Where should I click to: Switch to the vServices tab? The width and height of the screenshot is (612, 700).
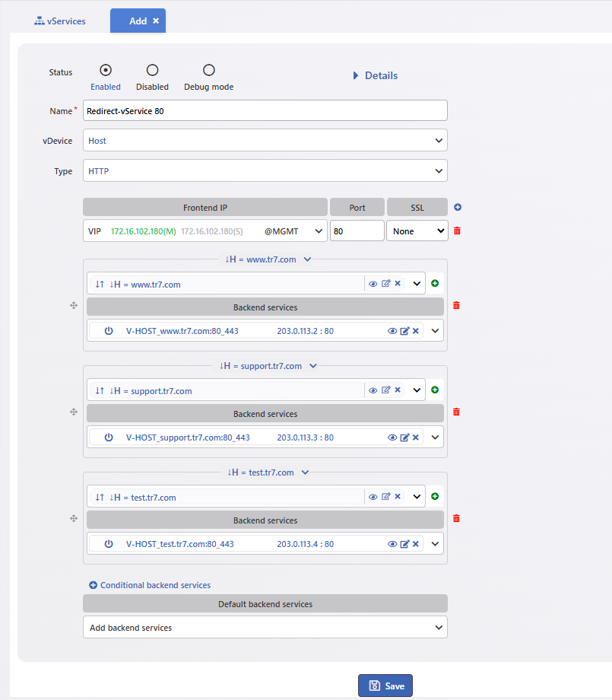pos(60,21)
